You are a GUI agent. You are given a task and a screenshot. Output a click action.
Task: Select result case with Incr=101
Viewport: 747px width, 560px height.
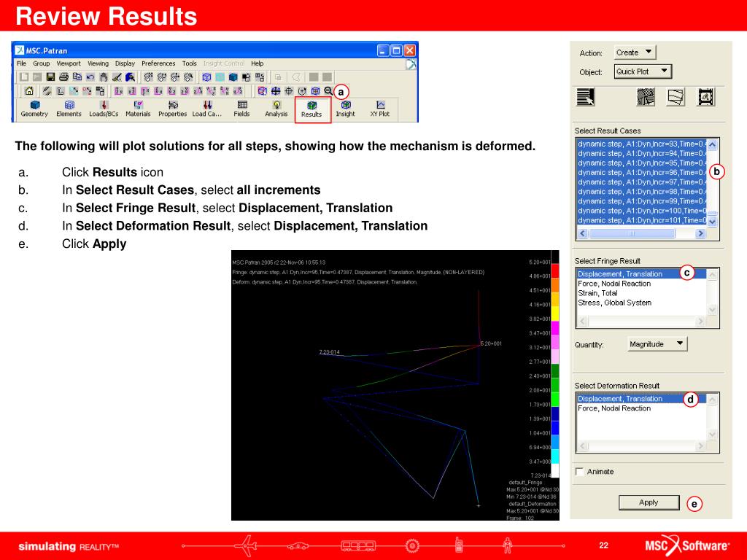click(641, 220)
